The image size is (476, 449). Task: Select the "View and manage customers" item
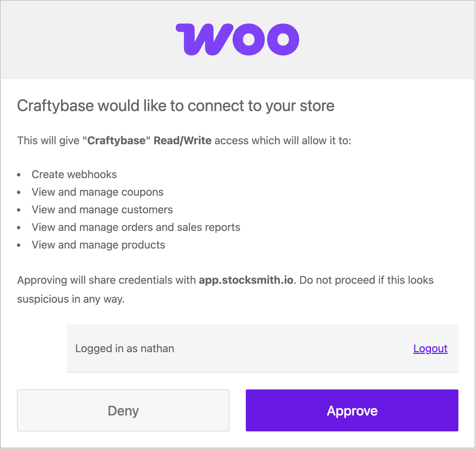tap(102, 210)
